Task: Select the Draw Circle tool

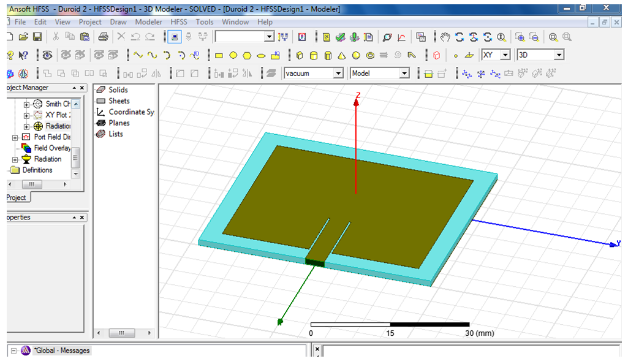Action: (233, 55)
